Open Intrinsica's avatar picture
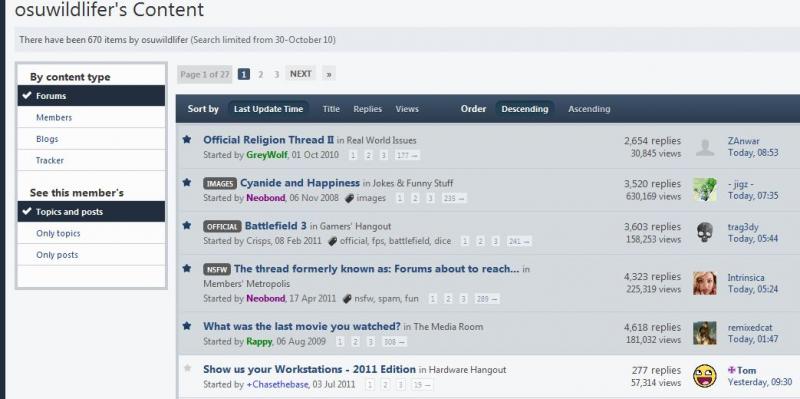800x399 pixels. [x=705, y=283]
